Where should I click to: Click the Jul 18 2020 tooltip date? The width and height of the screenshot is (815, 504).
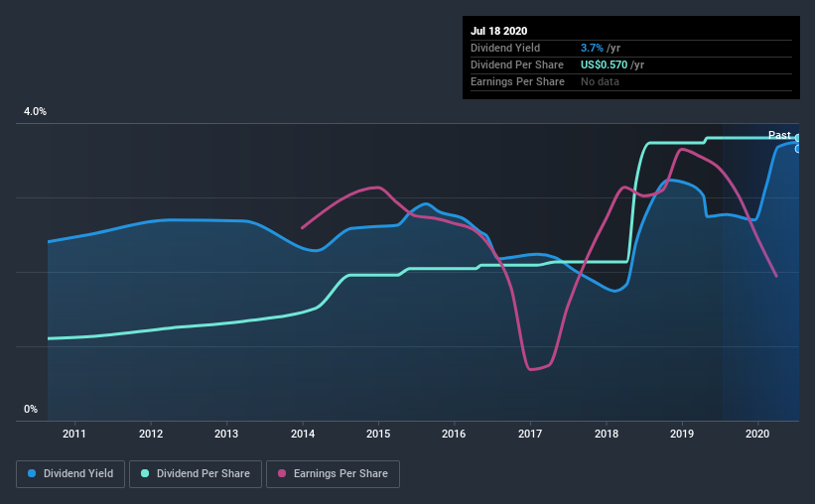499,31
